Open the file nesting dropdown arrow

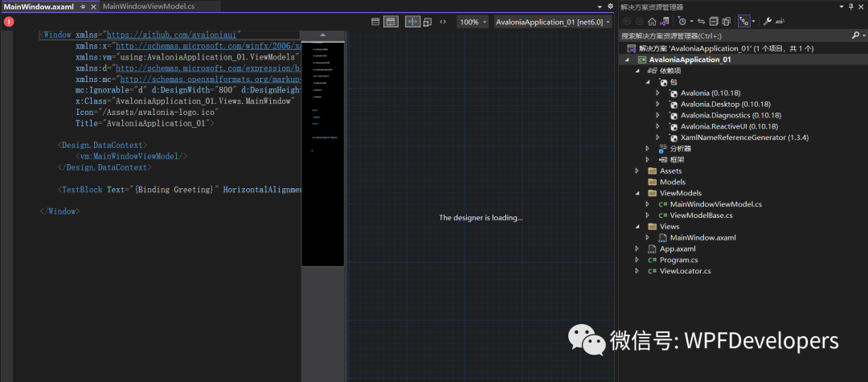tap(753, 21)
